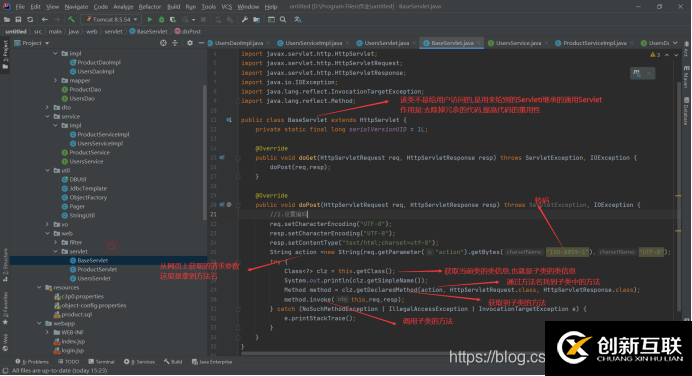The image size is (692, 376).
Task: Open the File menu
Action: [20, 7]
